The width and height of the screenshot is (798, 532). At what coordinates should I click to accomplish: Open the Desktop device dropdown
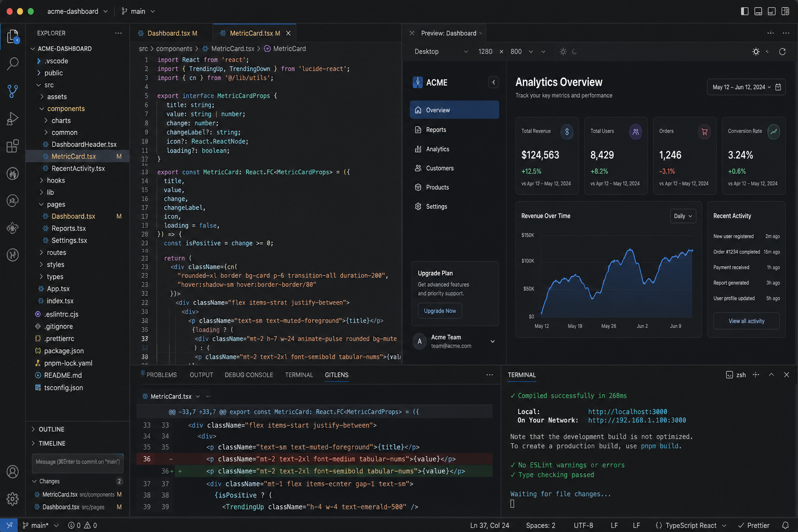click(441, 51)
